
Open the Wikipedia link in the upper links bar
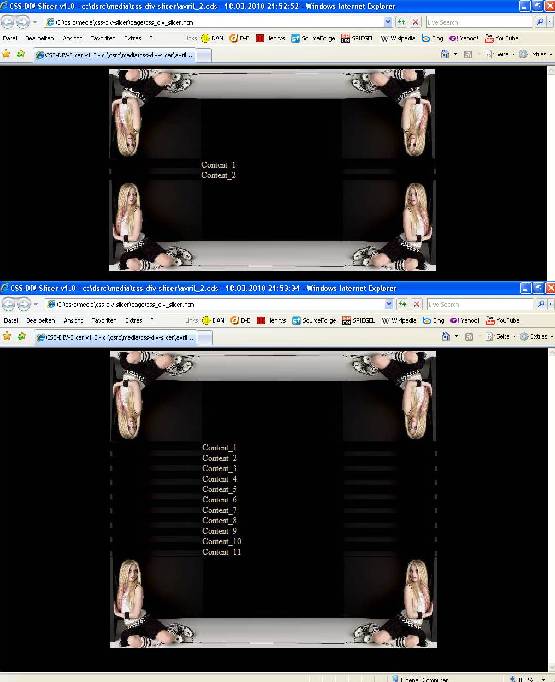point(398,38)
